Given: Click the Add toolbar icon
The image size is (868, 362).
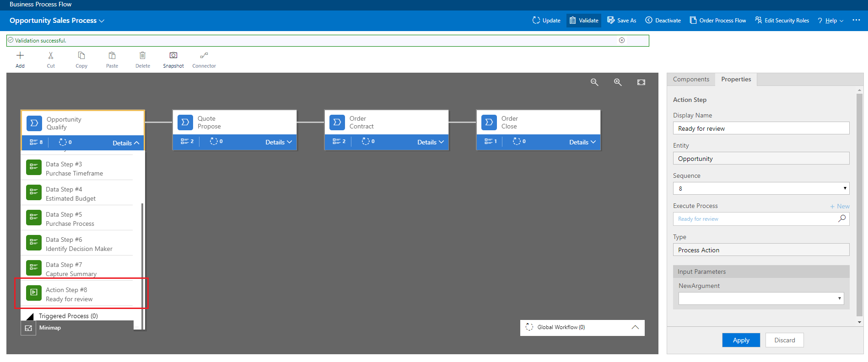Looking at the screenshot, I should tap(20, 56).
